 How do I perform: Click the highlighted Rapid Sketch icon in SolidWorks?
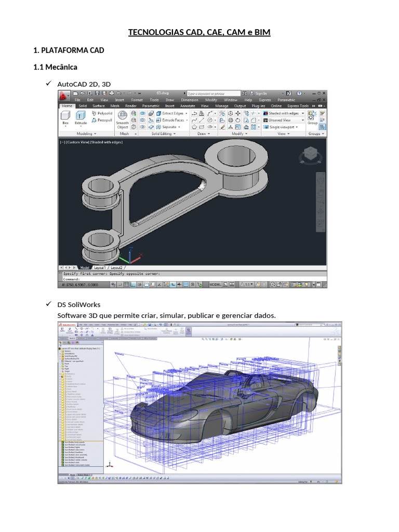188,331
